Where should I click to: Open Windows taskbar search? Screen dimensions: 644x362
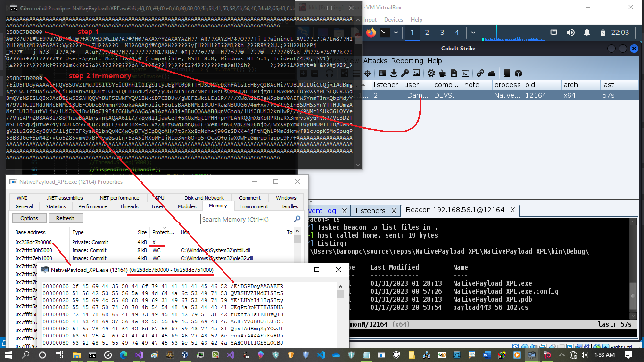tap(26, 355)
